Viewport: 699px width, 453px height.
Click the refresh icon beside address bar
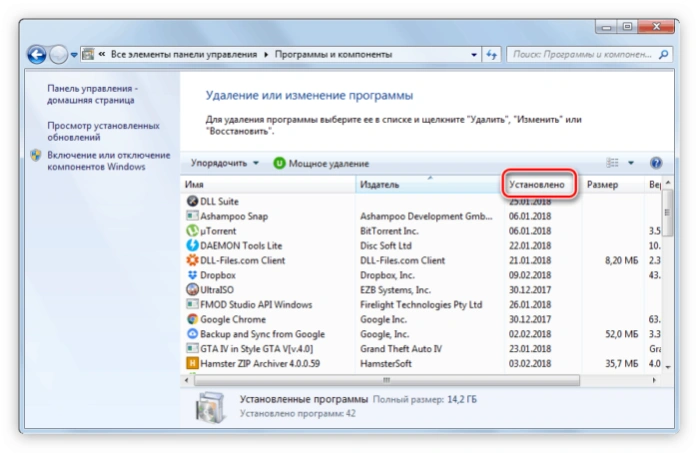coord(492,55)
